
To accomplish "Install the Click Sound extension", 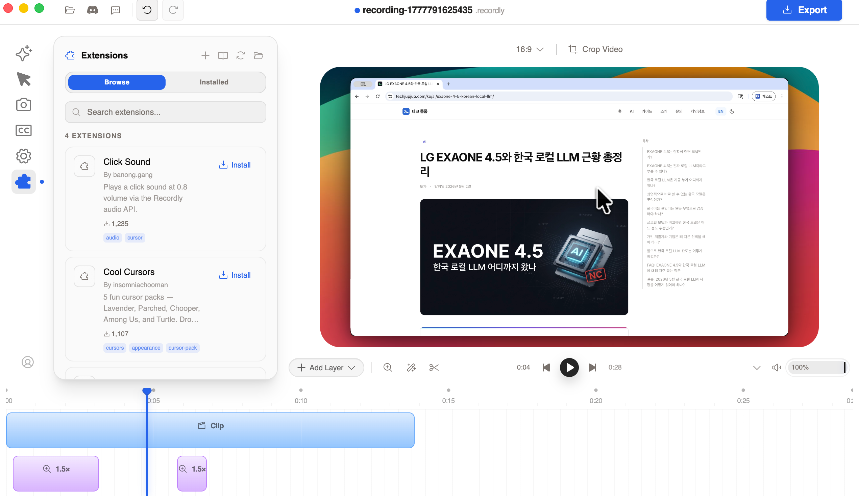I will coord(235,165).
